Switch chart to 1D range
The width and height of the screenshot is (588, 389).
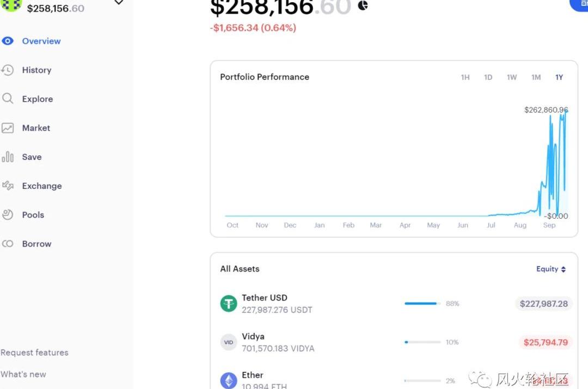point(488,77)
